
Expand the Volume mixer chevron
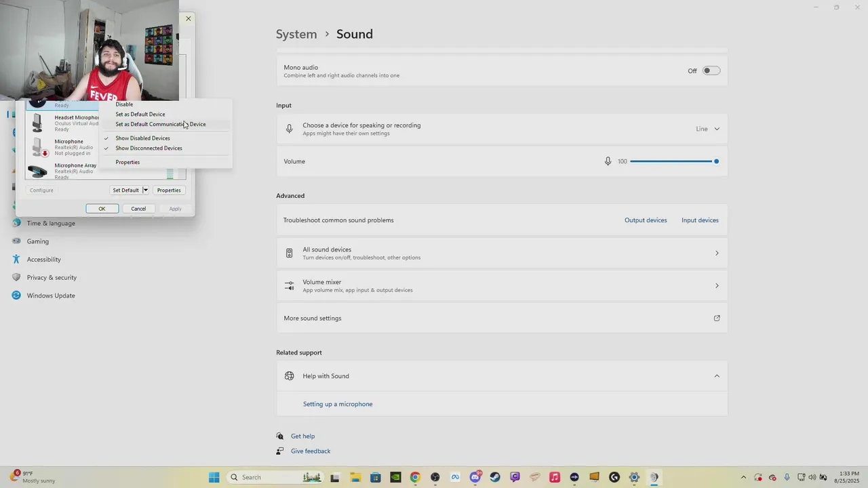(717, 285)
